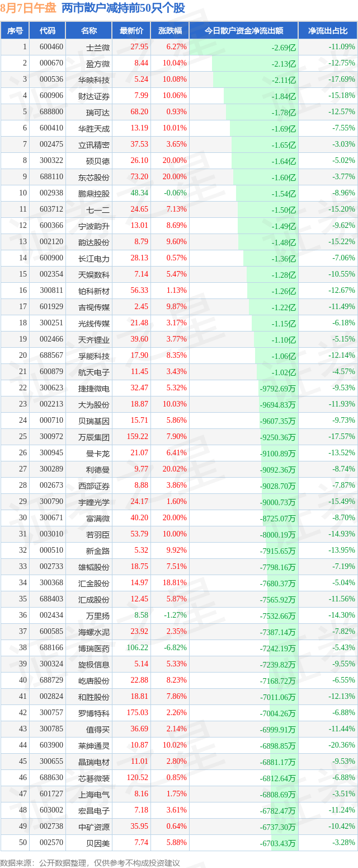This screenshot has width=358, height=868.
Task: Select stock code 603712
Action: click(x=51, y=209)
